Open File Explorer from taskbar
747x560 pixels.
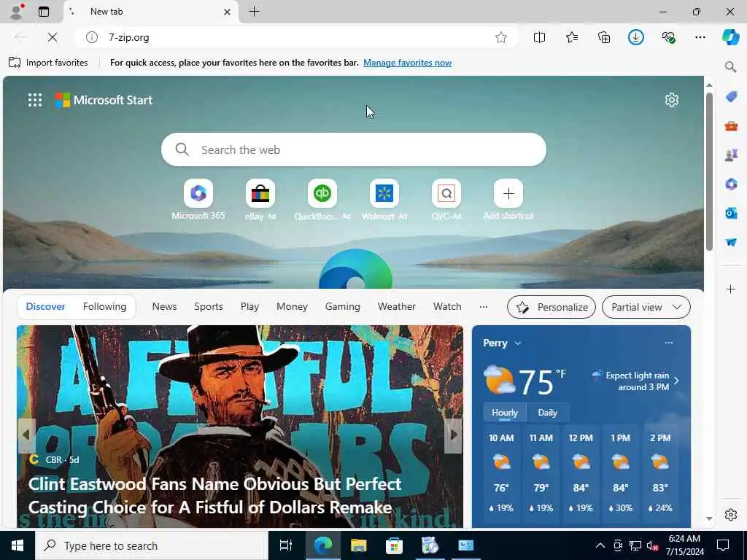pyautogui.click(x=358, y=545)
